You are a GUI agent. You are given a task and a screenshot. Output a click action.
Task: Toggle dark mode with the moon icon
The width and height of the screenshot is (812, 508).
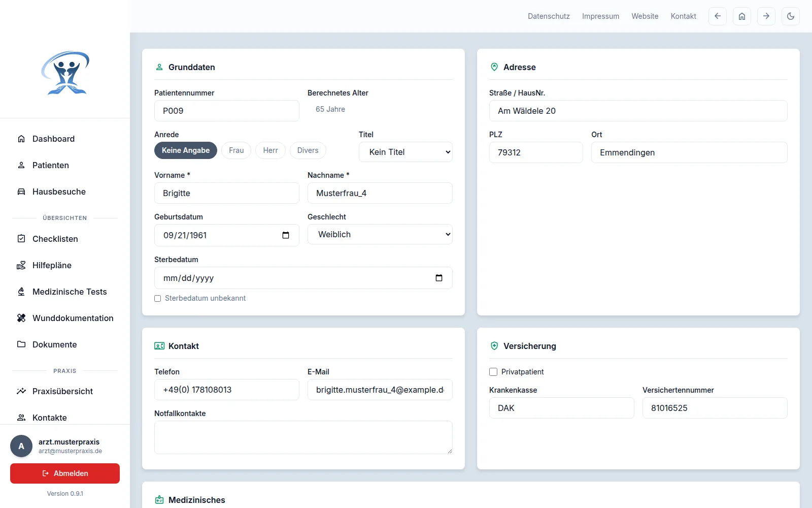[791, 16]
